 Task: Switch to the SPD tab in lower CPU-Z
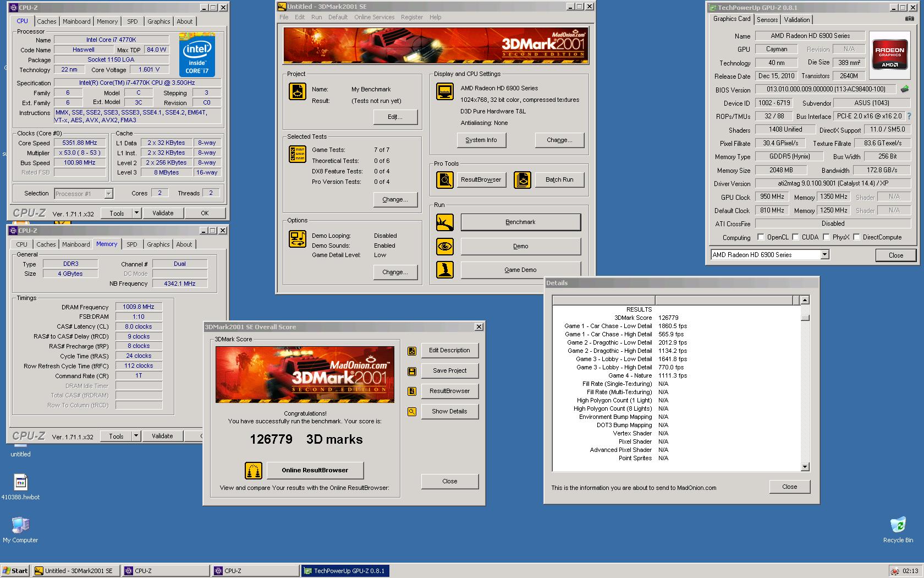pyautogui.click(x=132, y=244)
